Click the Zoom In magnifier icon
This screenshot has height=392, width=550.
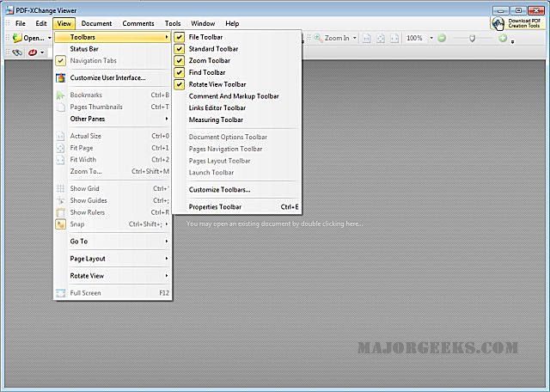[318, 38]
